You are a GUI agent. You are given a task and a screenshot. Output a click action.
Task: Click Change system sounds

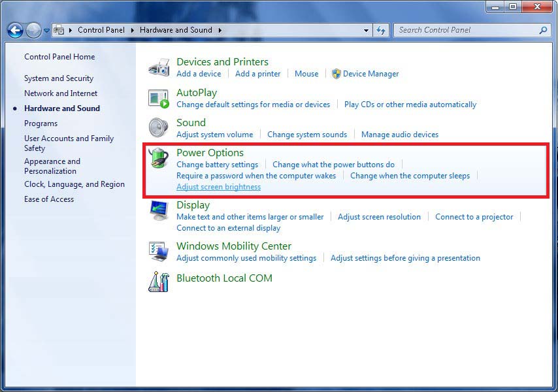(307, 135)
